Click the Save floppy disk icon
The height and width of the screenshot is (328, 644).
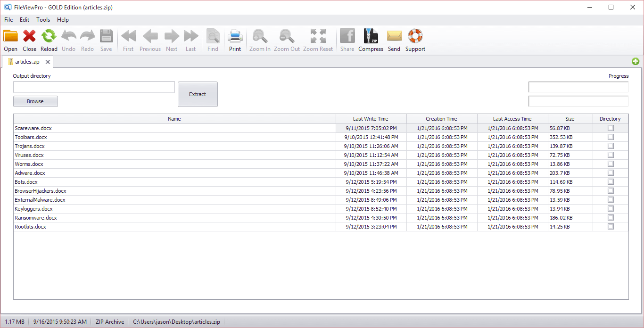(x=106, y=36)
